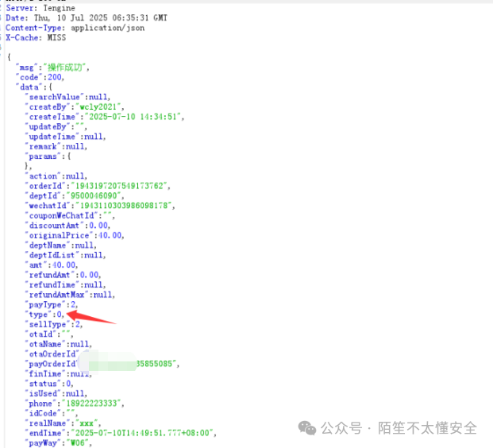Select the "wechatId" value line
This screenshot has height=448, width=493.
(100, 206)
